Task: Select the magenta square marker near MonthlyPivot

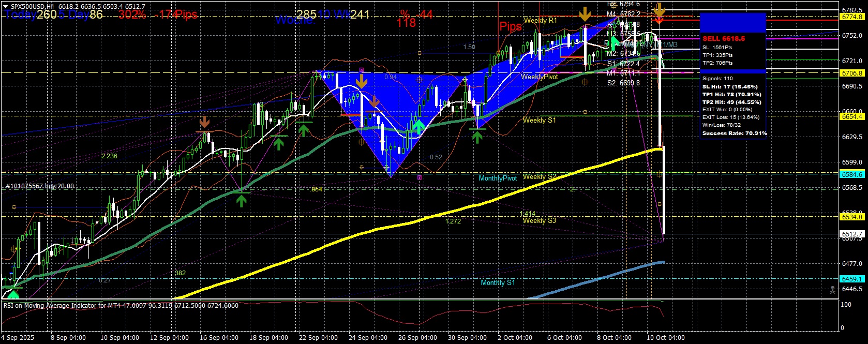Action: 419,177
